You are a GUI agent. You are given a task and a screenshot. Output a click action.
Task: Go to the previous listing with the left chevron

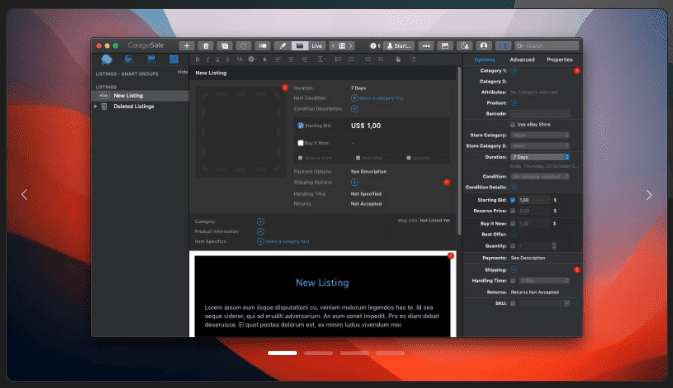coord(333,46)
